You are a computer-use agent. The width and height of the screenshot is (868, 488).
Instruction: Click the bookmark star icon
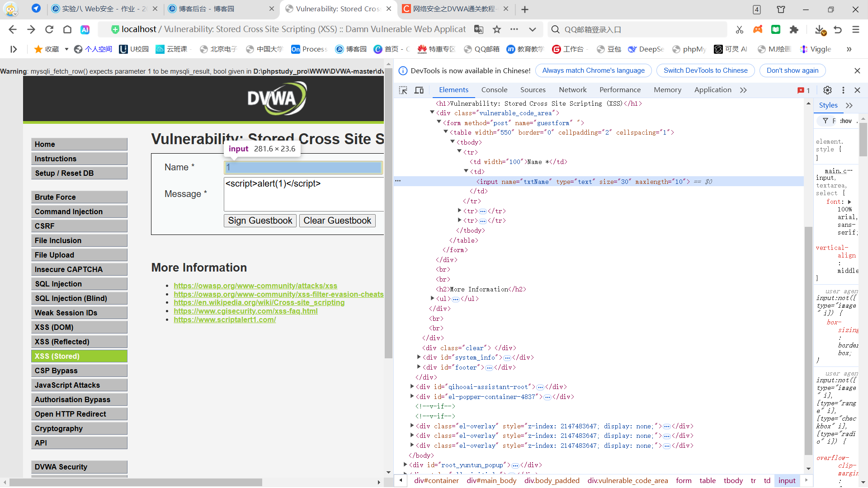(x=497, y=29)
